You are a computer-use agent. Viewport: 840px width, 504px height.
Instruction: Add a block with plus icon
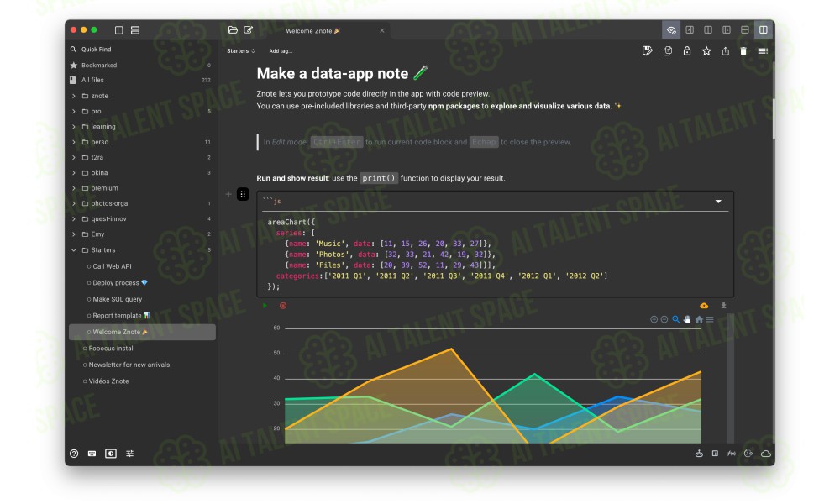point(228,194)
